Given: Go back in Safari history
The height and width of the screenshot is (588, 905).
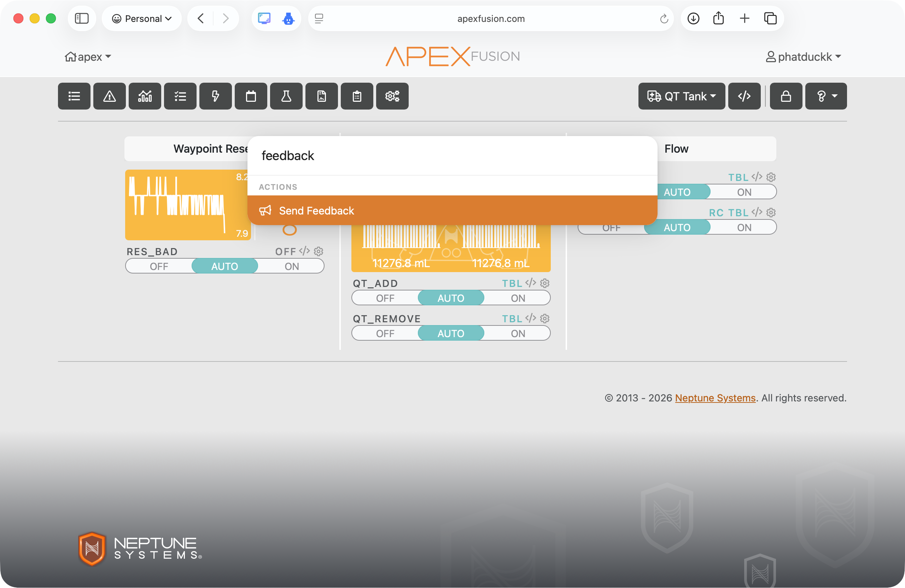Looking at the screenshot, I should (201, 19).
